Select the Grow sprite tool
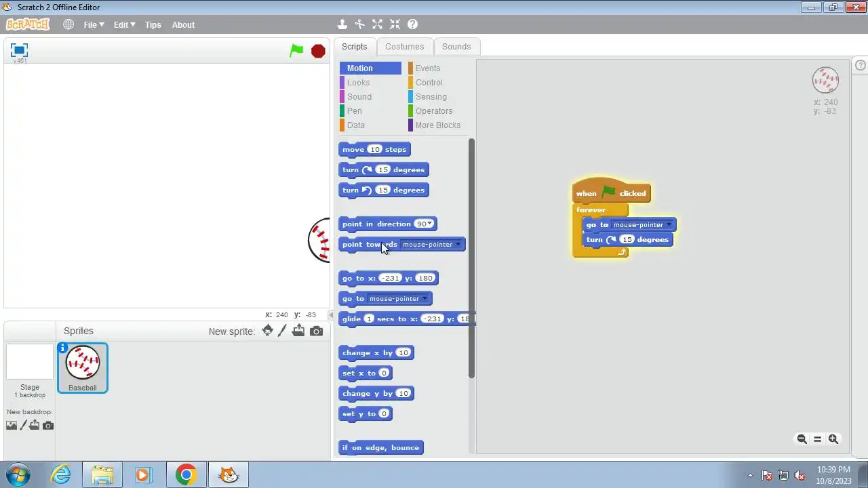 click(378, 24)
